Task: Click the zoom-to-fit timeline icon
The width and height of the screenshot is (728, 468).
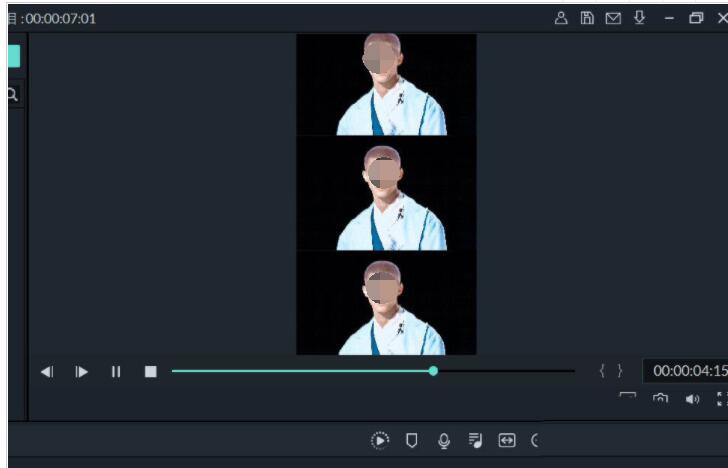Action: [506, 440]
